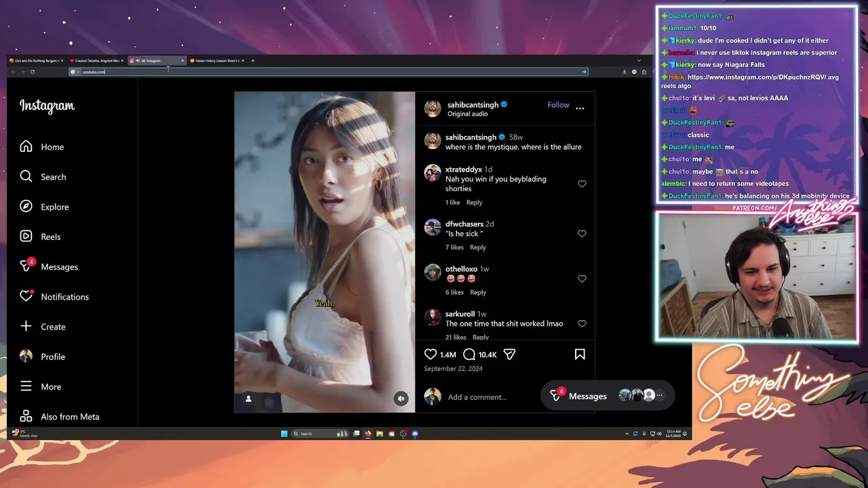Like sarkuroll's comment
868x488 pixels.
click(x=582, y=323)
